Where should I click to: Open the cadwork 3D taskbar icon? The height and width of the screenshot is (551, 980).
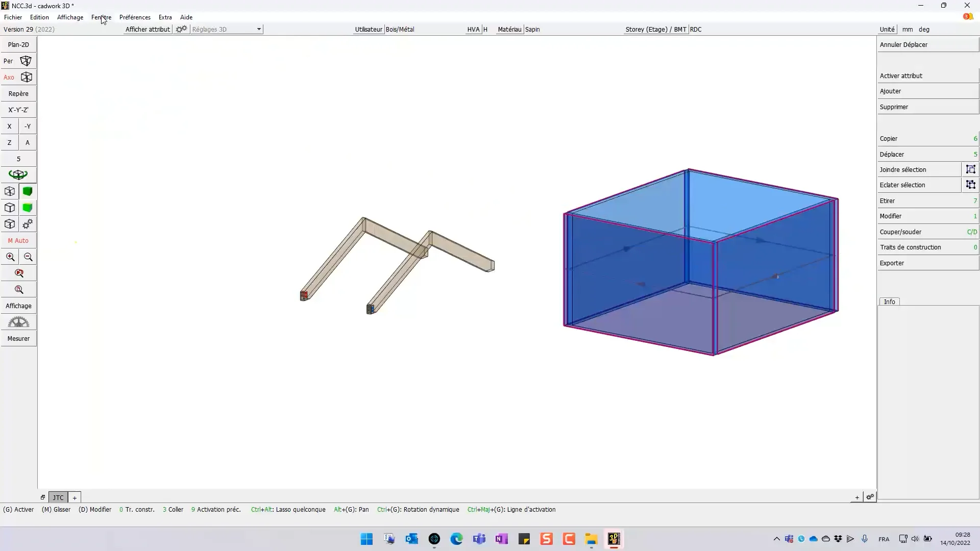614,539
